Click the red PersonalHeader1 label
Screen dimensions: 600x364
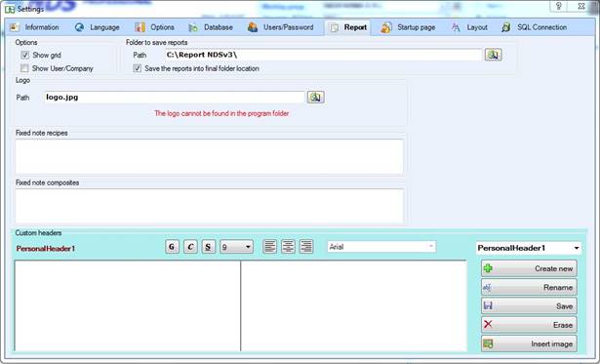click(x=46, y=249)
